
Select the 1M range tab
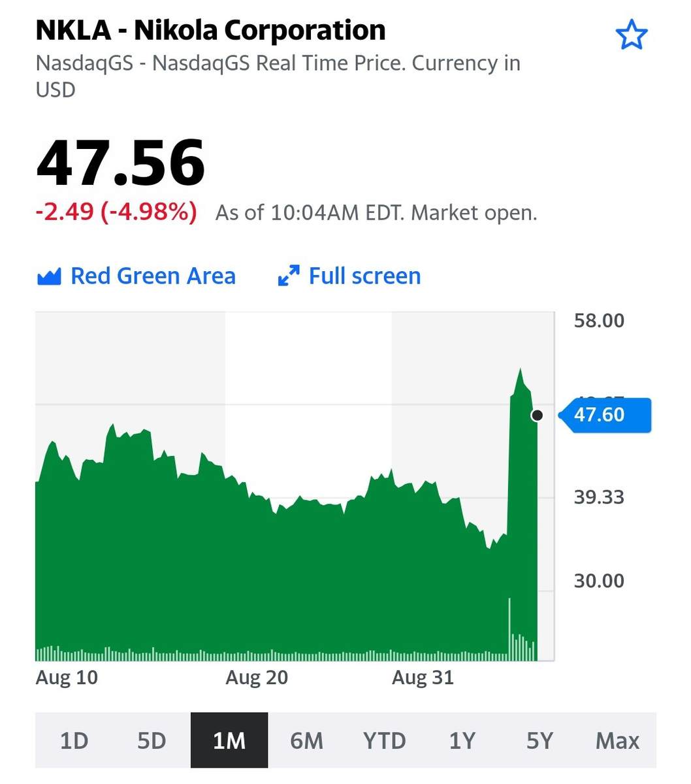coord(229,740)
